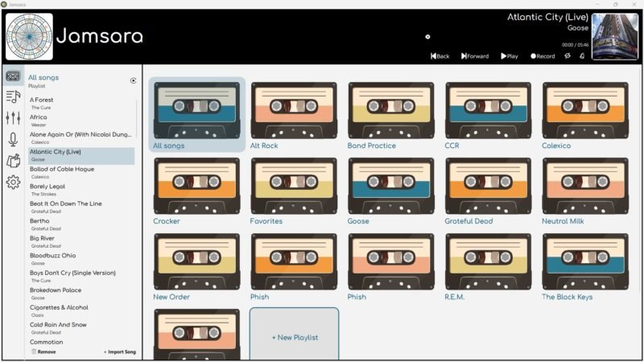The image size is (644, 362).
Task: Click Import Song at the list bottom
Action: coord(119,352)
